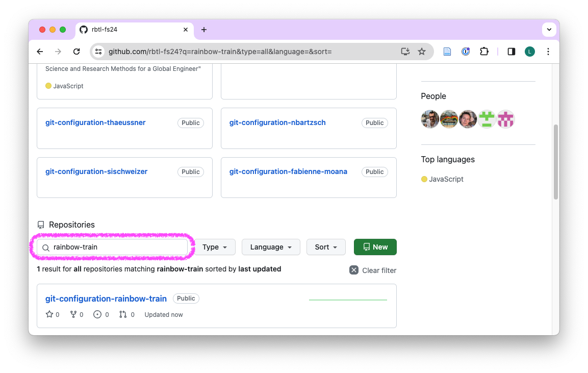This screenshot has height=373, width=588.
Task: Open the Sort dropdown
Action: pos(326,247)
